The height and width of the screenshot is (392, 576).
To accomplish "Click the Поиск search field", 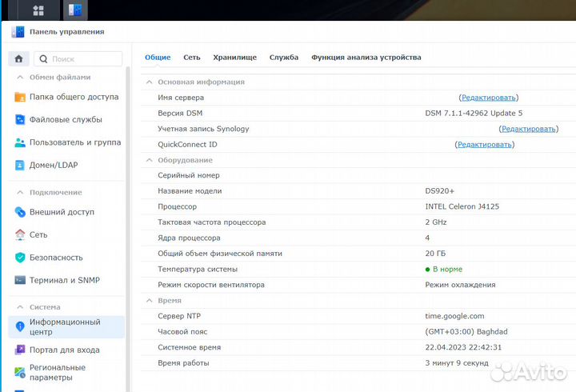I will [x=78, y=58].
